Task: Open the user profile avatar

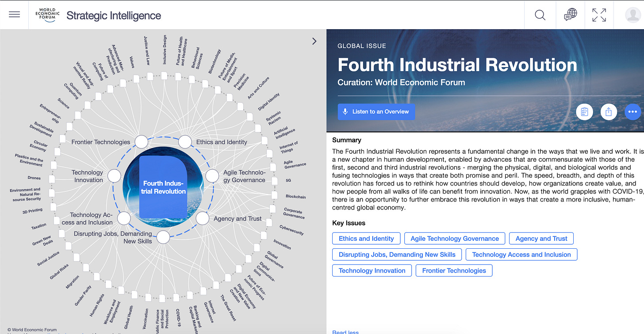Action: tap(632, 15)
